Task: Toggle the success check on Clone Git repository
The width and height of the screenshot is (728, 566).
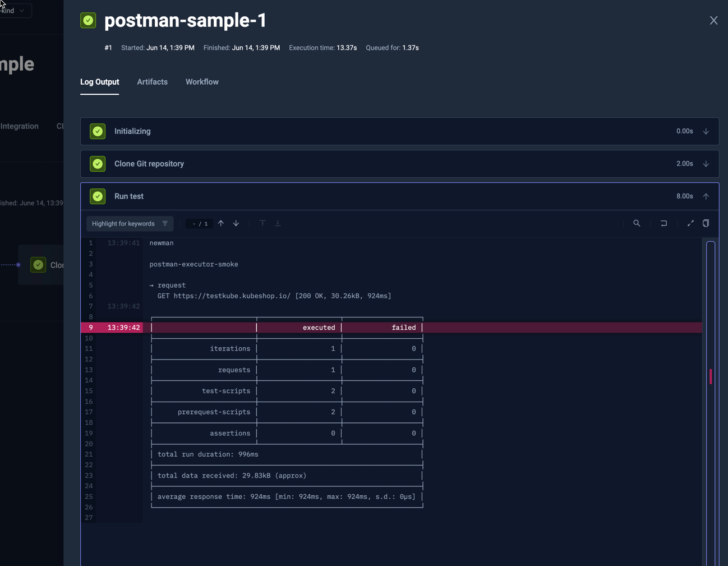Action: click(x=98, y=163)
